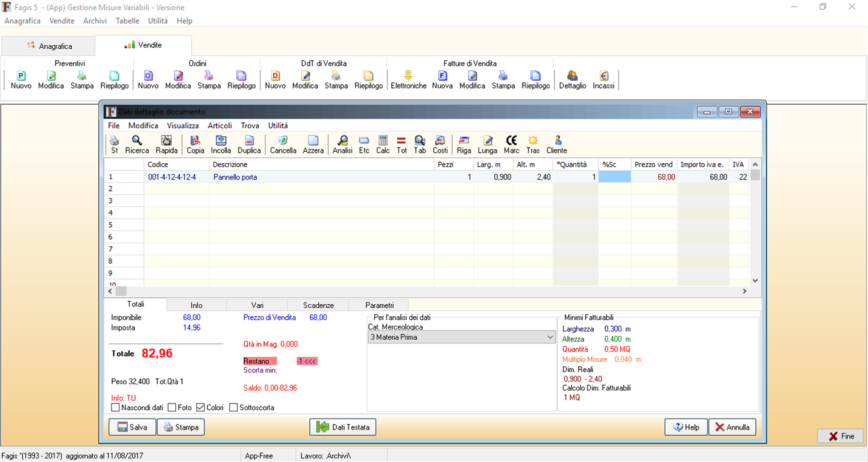Click Stampa under Fatture di Vendita
Viewport: 868px width, 462px height.
point(503,80)
